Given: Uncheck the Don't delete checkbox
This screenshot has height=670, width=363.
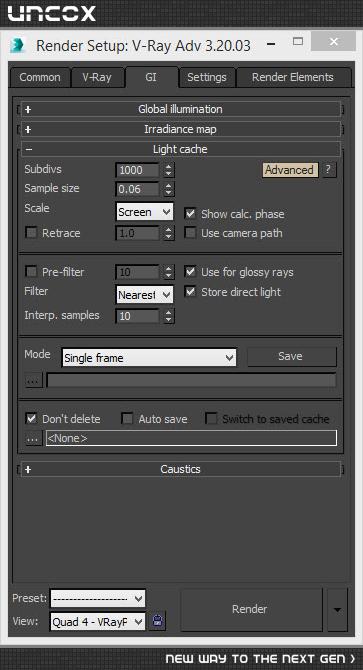Looking at the screenshot, I should click(x=32, y=419).
